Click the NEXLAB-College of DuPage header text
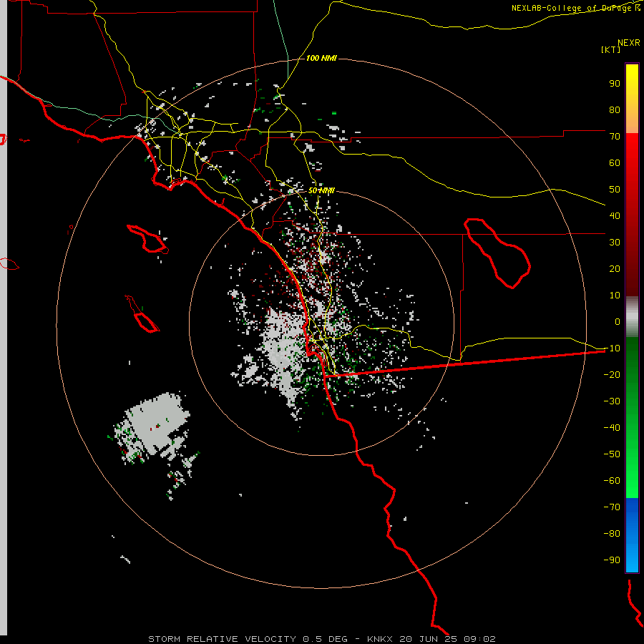 576,8
